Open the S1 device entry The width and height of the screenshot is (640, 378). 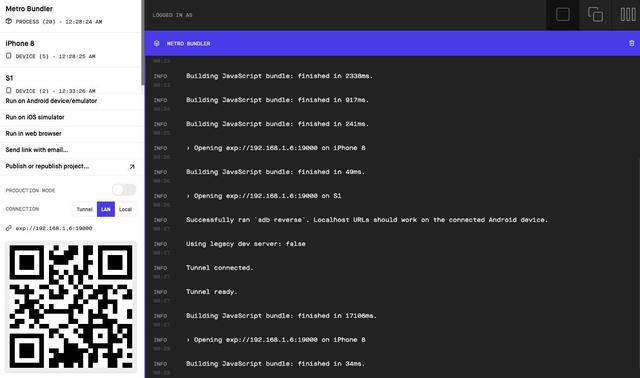coord(71,81)
